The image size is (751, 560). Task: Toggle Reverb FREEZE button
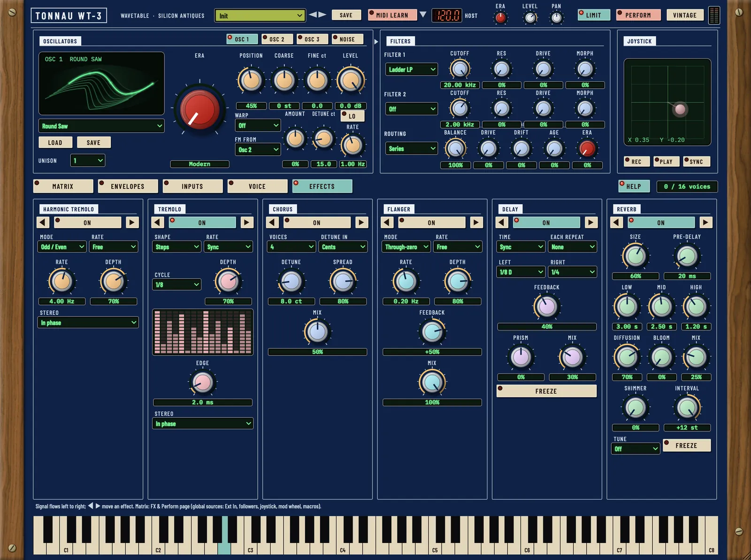point(687,445)
